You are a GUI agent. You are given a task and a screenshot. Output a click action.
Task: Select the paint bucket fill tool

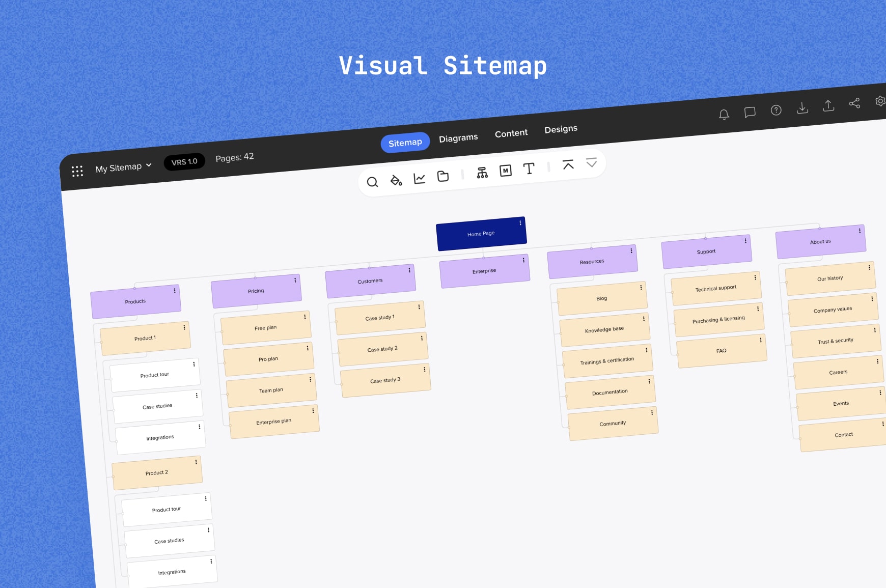[396, 180]
